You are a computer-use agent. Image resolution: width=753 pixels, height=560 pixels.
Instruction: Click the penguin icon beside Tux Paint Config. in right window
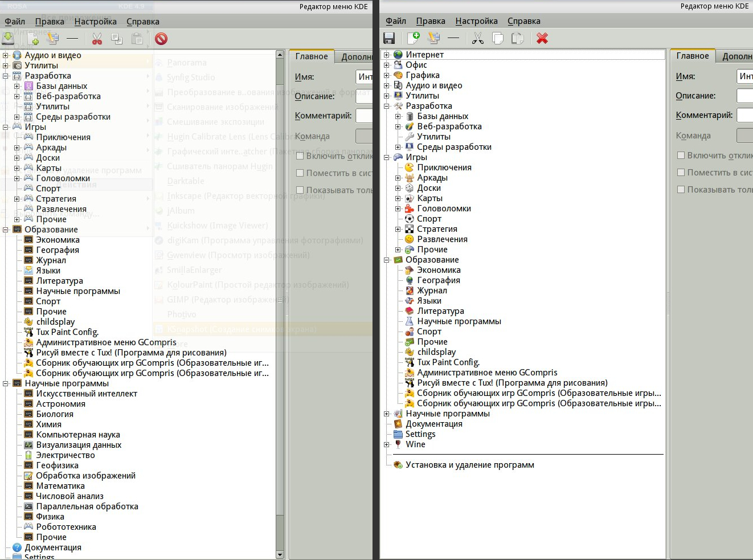click(x=410, y=362)
